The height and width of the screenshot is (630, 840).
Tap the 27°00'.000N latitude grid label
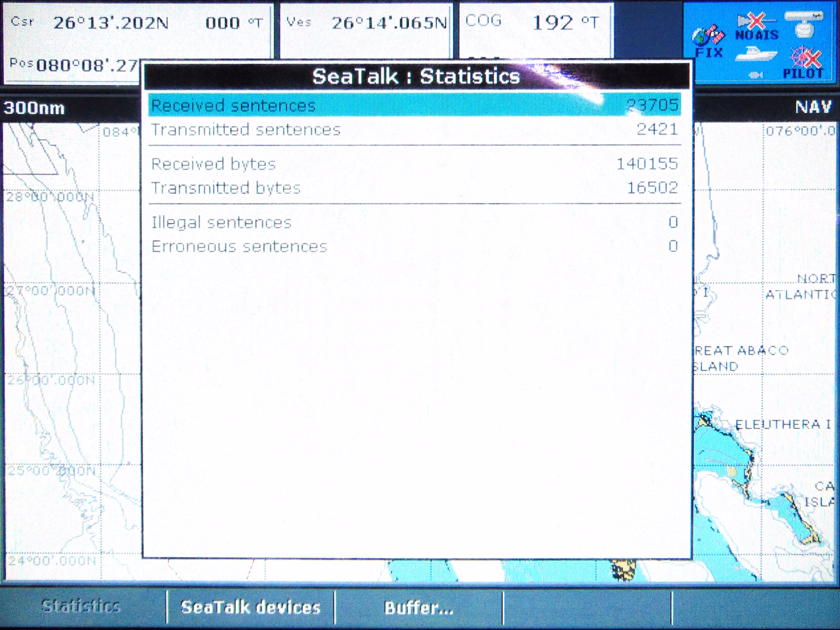click(x=50, y=291)
